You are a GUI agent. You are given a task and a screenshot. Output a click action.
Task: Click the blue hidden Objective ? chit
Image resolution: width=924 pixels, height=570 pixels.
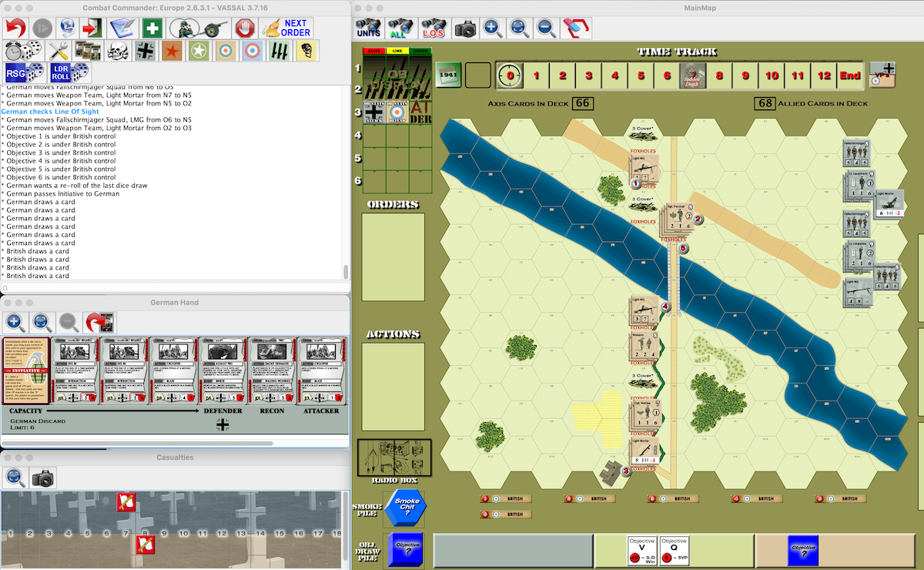[802, 550]
